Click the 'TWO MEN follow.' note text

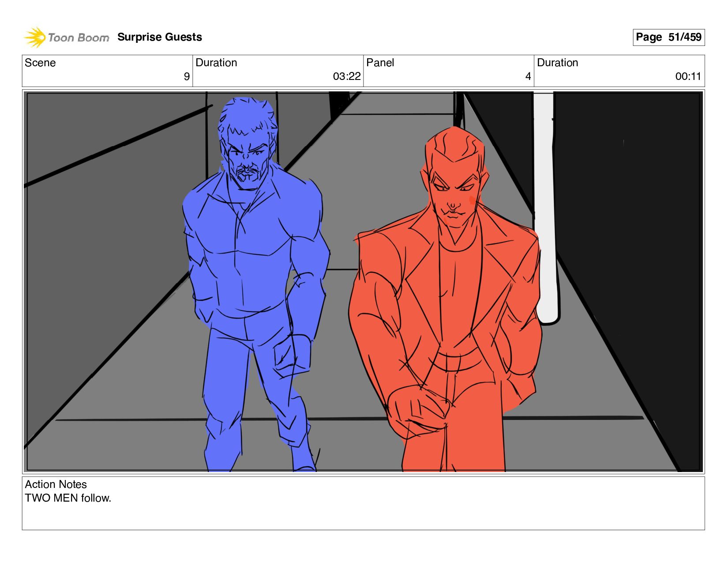coord(68,498)
